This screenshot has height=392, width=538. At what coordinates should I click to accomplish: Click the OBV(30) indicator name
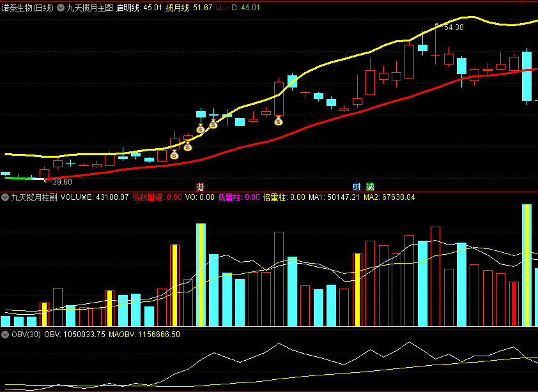coord(26,335)
